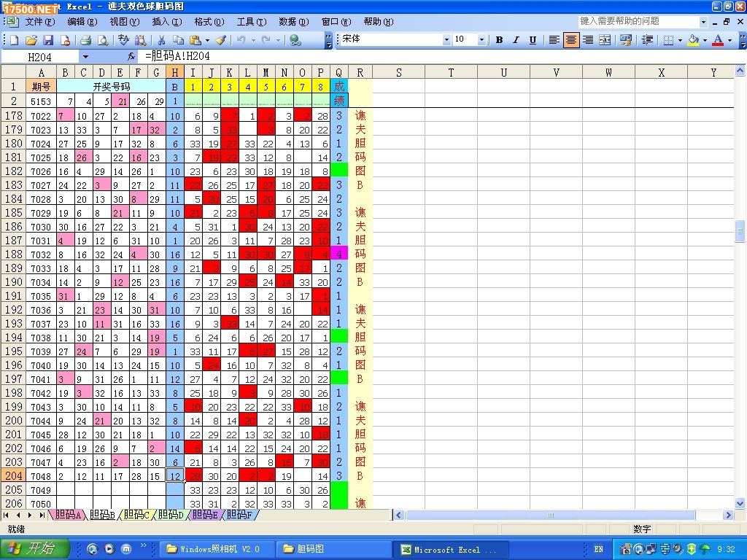The image size is (747, 560).
Task: Jump to the last sheet tab
Action: click(x=42, y=515)
